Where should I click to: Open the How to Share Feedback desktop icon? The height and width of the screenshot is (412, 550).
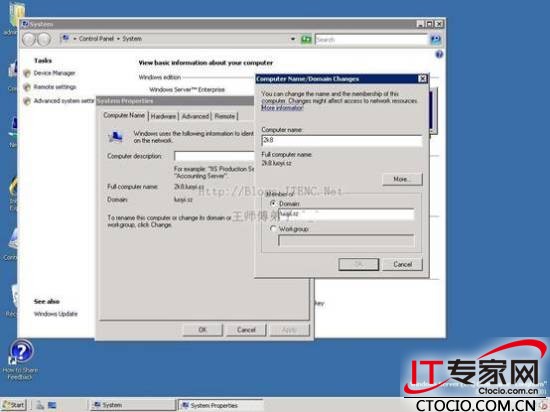pos(20,359)
